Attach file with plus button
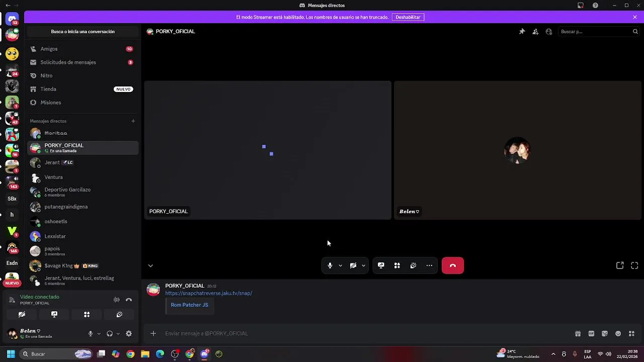Screen dimensions: 644x362 153,333
